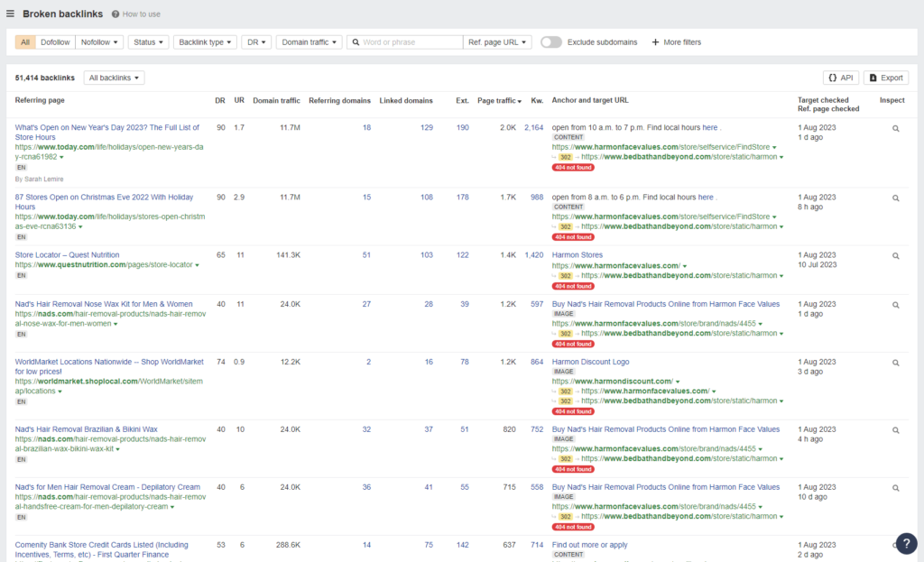The width and height of the screenshot is (924, 562).
Task: Open the All backlinks selector
Action: click(x=114, y=78)
